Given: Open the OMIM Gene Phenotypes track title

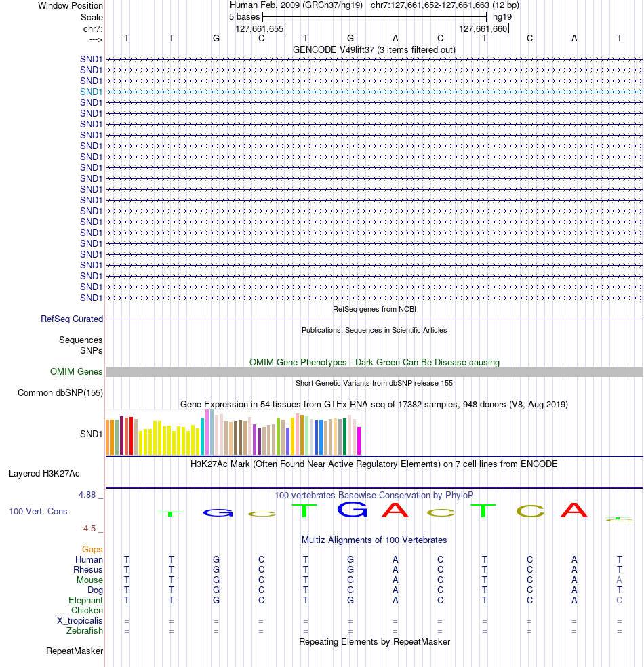Looking at the screenshot, I should pos(374,362).
